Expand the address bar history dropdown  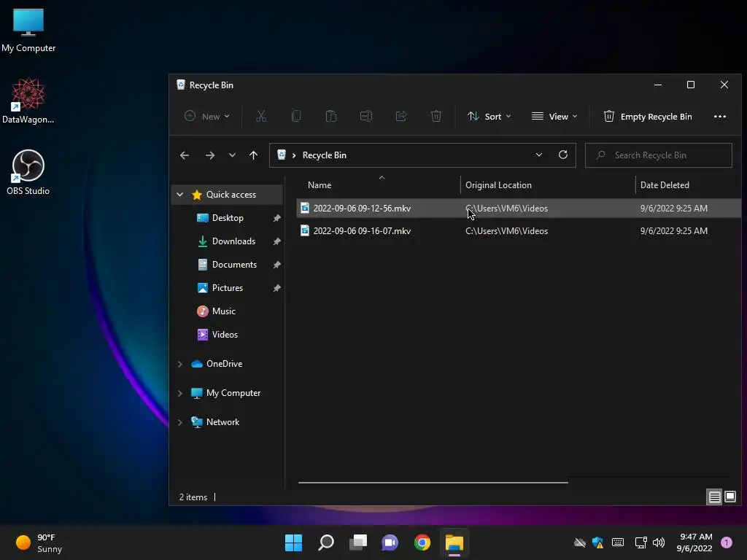click(539, 155)
